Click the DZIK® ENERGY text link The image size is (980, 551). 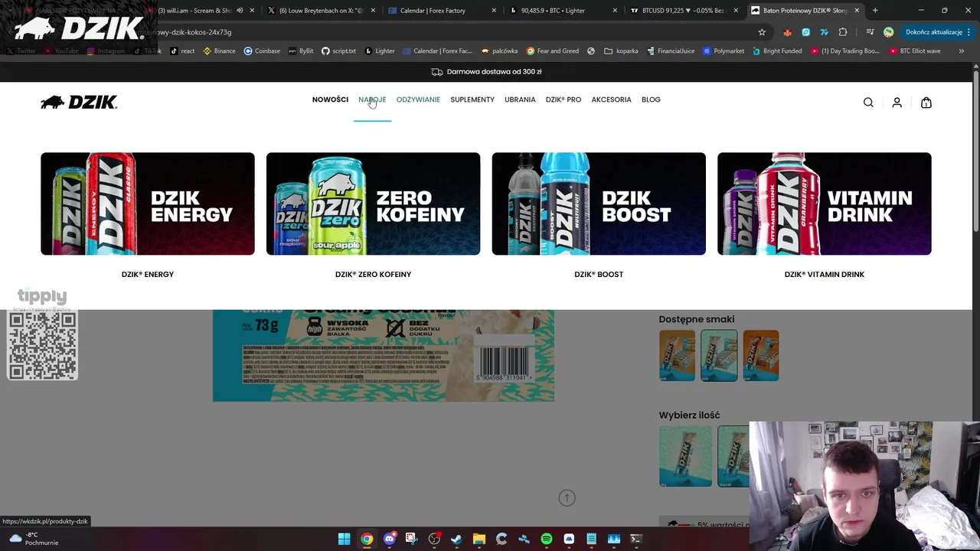tap(148, 274)
